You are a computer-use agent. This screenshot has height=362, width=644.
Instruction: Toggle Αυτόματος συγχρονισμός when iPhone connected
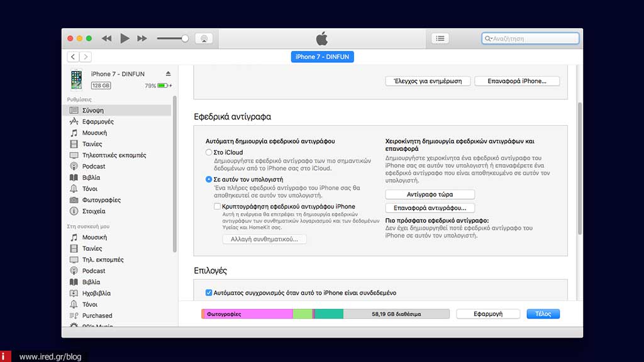tap(209, 293)
